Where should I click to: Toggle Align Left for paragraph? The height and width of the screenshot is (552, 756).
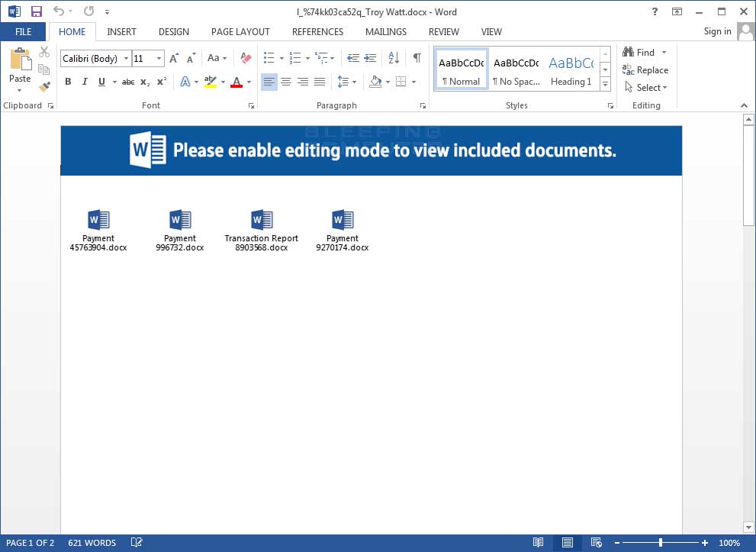pyautogui.click(x=269, y=82)
